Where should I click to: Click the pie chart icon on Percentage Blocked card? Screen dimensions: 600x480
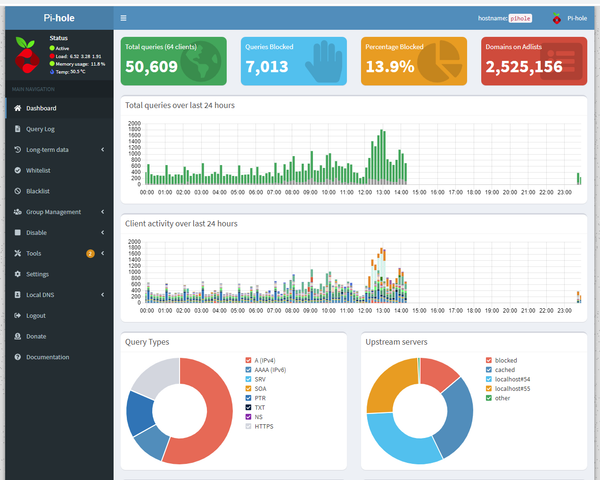tap(440, 61)
